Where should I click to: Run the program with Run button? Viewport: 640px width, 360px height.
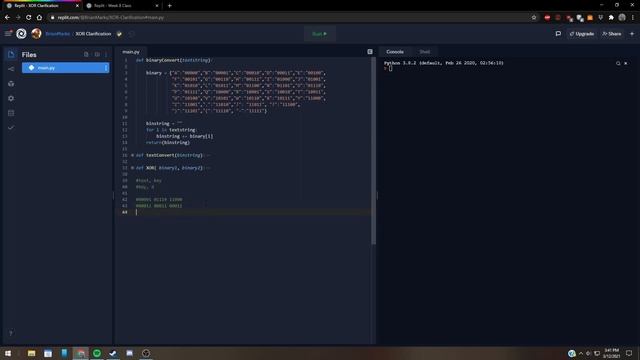pos(320,34)
